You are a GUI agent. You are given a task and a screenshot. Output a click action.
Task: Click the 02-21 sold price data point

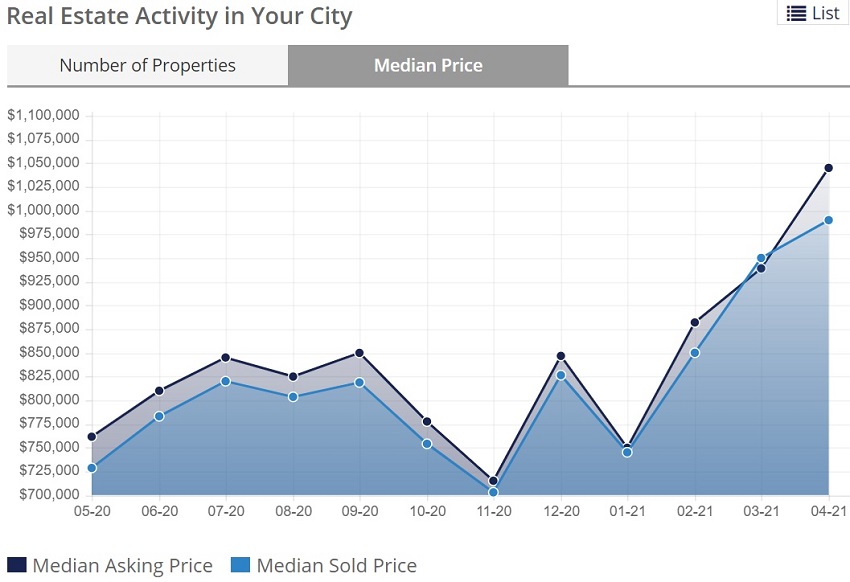click(694, 353)
